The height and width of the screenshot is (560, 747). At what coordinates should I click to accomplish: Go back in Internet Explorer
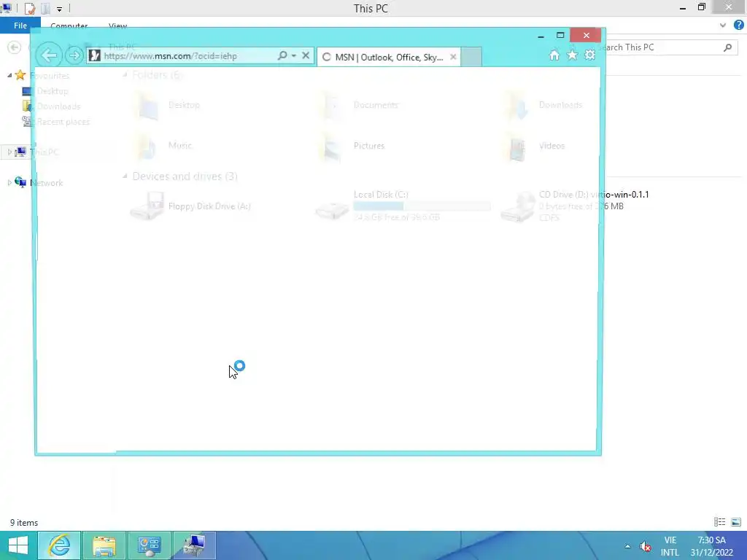point(49,55)
